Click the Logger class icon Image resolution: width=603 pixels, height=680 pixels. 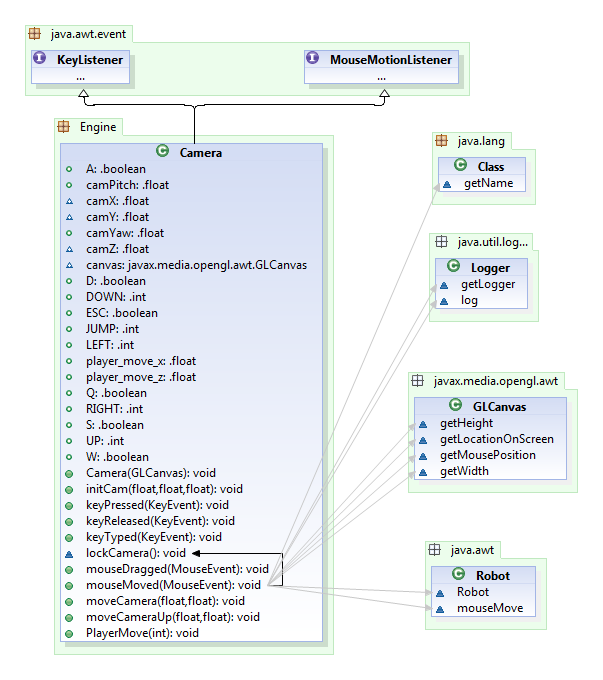[x=461, y=267]
